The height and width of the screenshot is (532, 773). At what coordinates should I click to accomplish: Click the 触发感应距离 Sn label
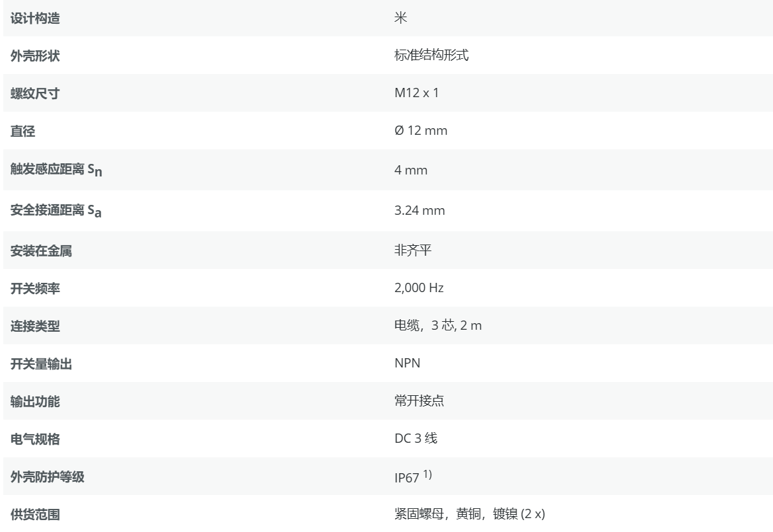(57, 171)
